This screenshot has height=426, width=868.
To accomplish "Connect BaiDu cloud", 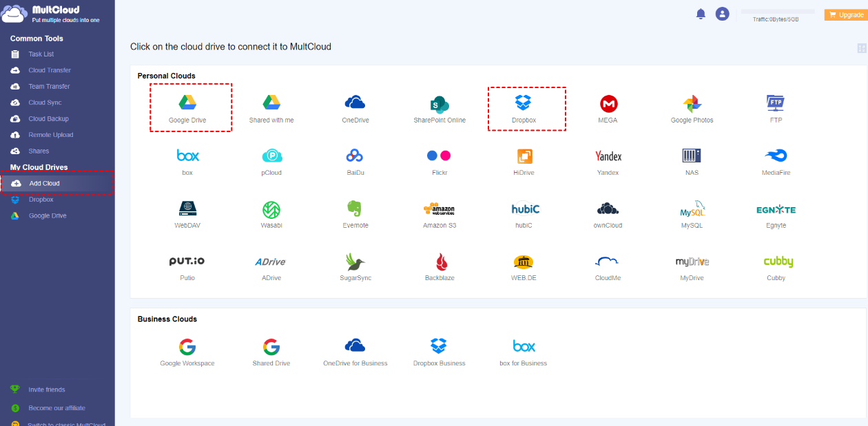I will (x=355, y=162).
